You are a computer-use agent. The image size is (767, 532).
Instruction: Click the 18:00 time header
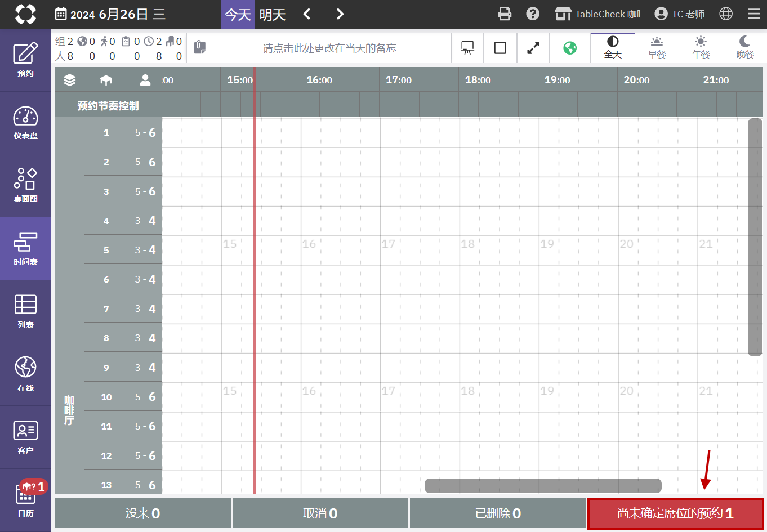point(478,80)
